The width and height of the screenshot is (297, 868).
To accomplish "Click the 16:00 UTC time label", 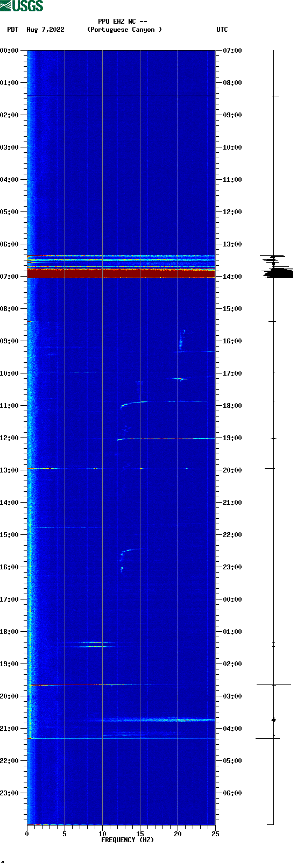I will pyautogui.click(x=232, y=341).
